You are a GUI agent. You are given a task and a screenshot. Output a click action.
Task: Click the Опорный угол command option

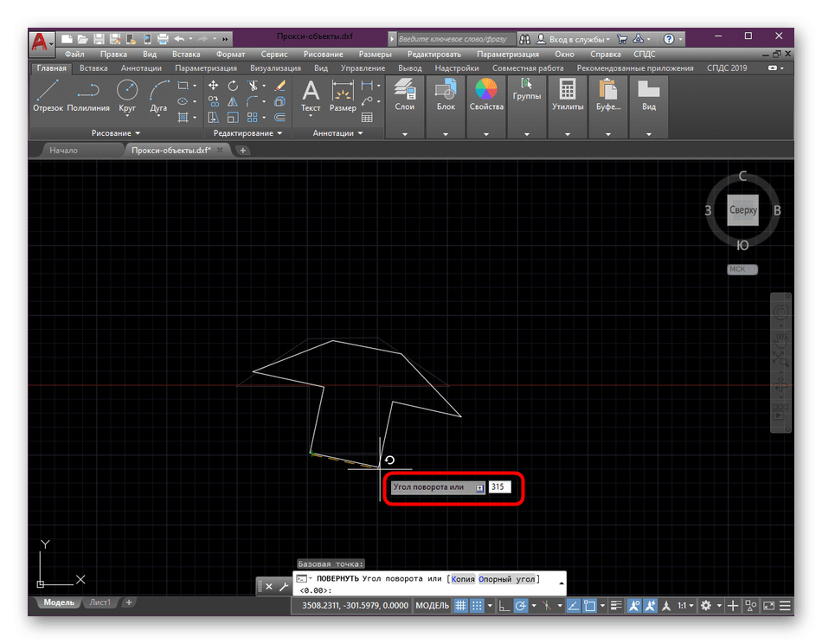click(x=506, y=579)
